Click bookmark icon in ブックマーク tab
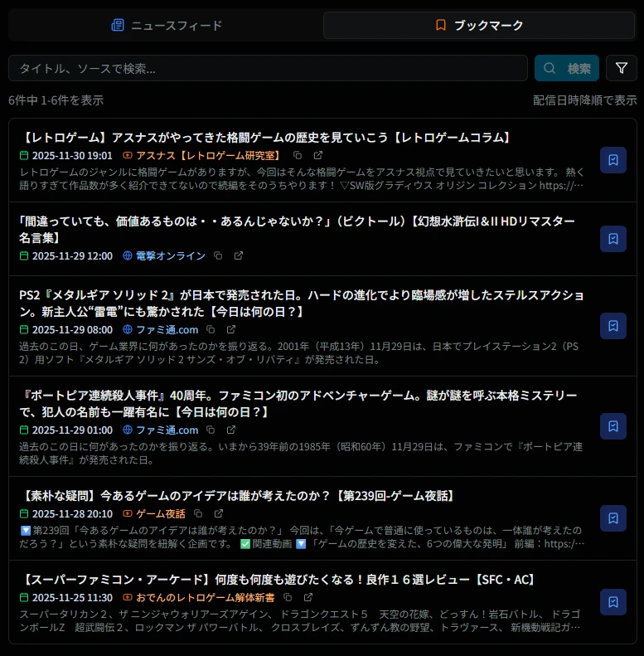Image resolution: width=644 pixels, height=656 pixels. click(x=441, y=25)
